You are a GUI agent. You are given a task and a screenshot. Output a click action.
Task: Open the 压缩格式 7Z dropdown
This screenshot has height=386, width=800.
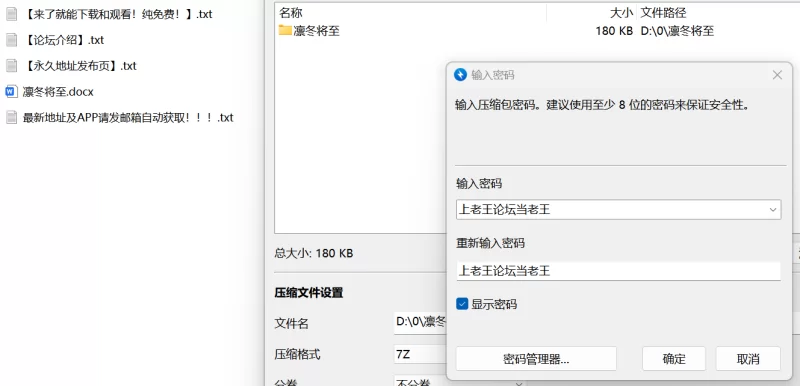click(x=420, y=355)
